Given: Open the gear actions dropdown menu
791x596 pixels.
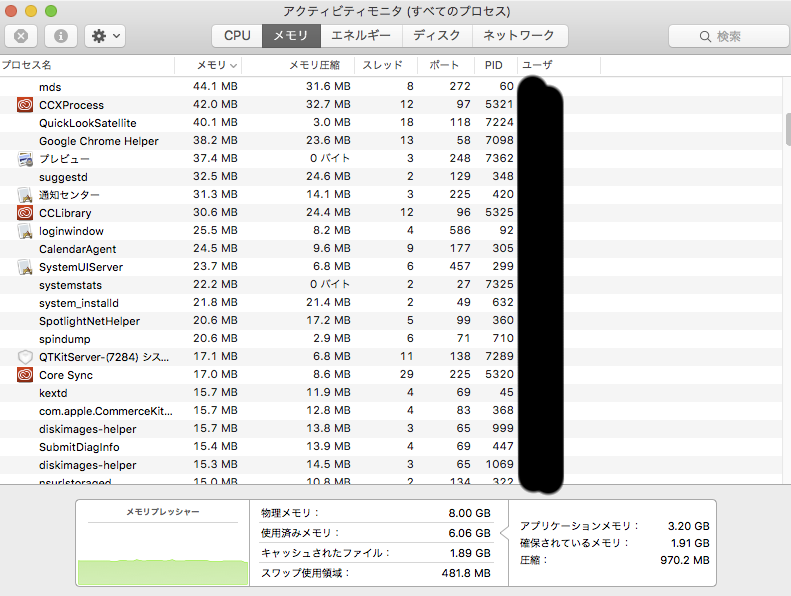Looking at the screenshot, I should (x=105, y=36).
